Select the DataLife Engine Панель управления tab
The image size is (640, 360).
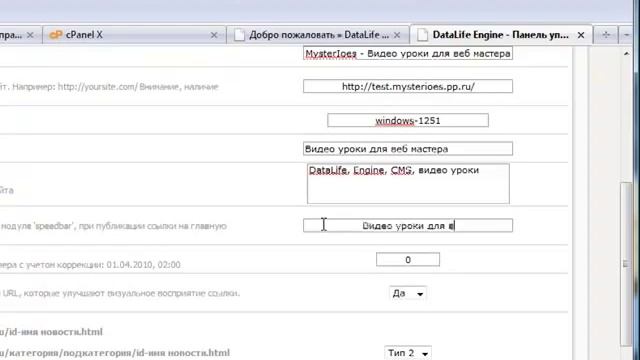[500, 35]
